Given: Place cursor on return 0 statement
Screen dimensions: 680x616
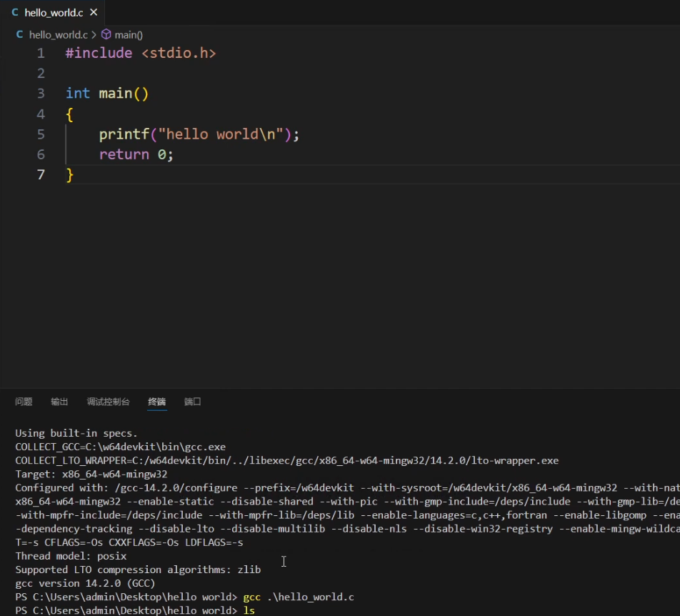Looking at the screenshot, I should (x=136, y=154).
